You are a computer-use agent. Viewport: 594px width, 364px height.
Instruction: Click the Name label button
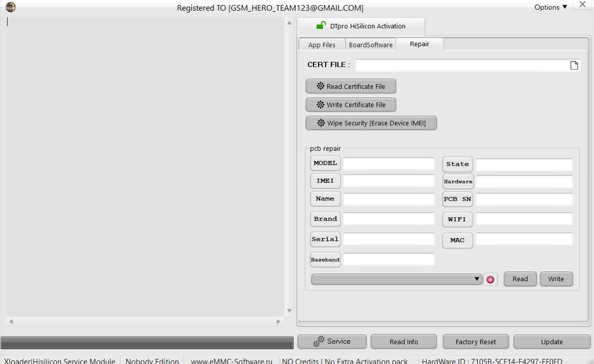click(x=325, y=198)
